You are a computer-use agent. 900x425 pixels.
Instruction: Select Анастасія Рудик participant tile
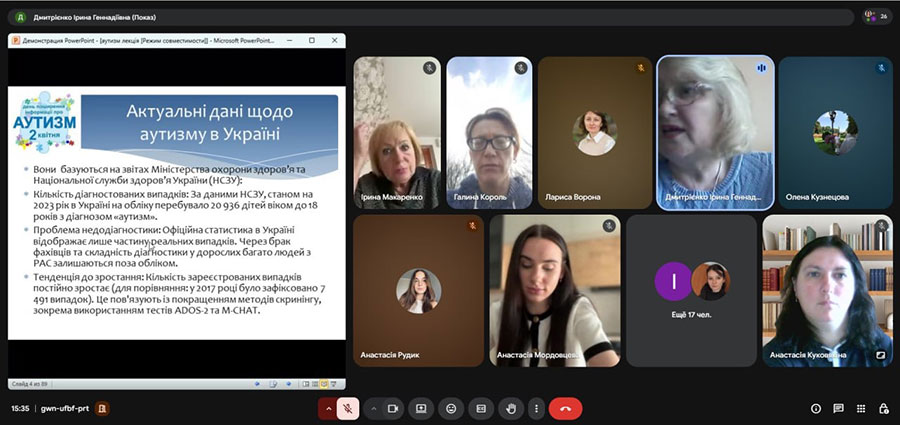point(418,291)
